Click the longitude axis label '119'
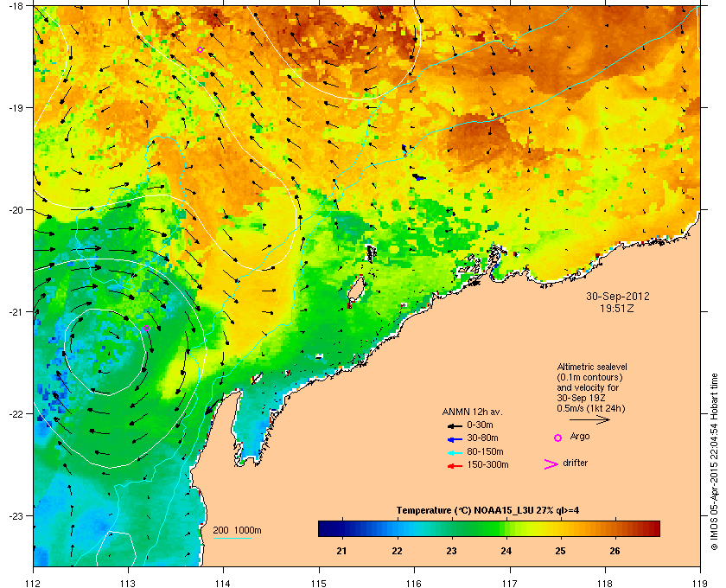The width and height of the screenshot is (726, 588). click(x=700, y=584)
